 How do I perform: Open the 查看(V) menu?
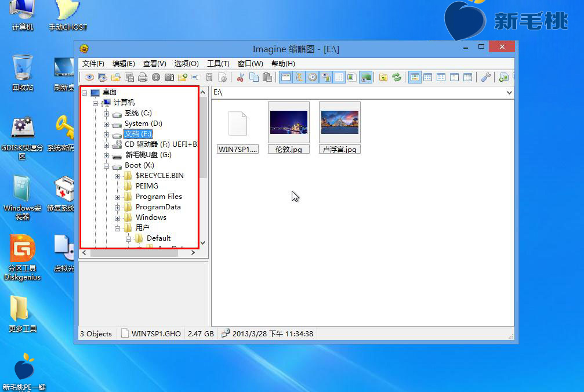click(155, 64)
